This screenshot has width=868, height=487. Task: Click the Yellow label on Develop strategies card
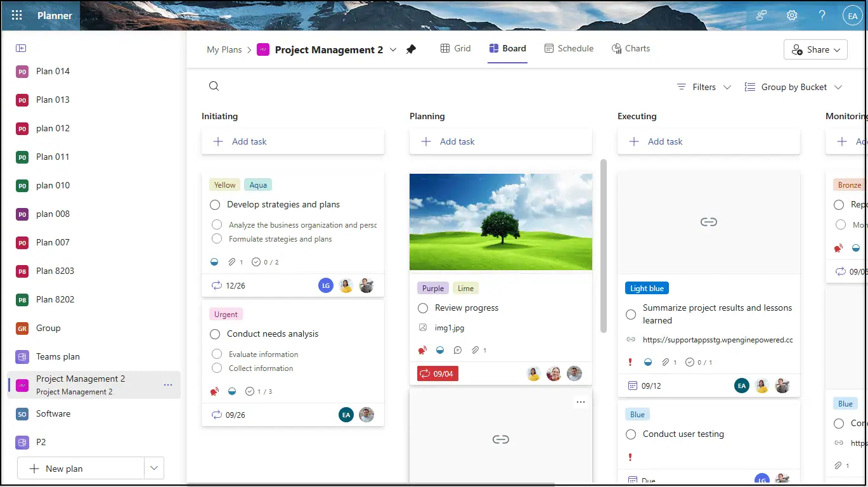click(224, 185)
